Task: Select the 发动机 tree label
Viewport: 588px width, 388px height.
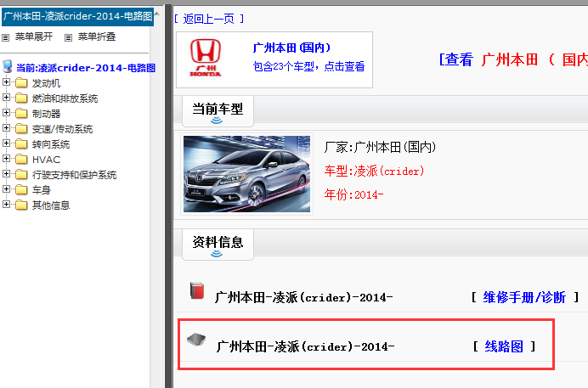Action: tap(46, 83)
